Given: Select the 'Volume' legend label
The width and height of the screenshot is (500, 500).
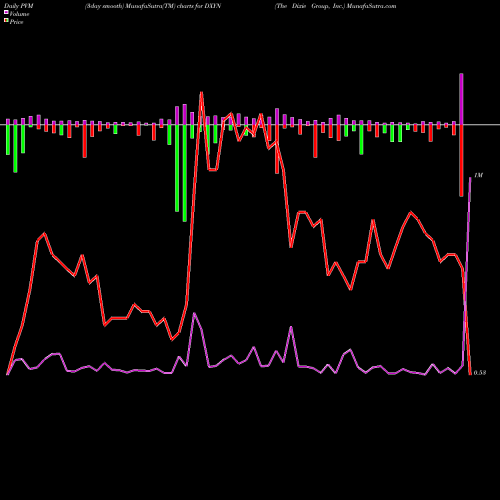Looking at the screenshot, I should pyautogui.click(x=19, y=14).
